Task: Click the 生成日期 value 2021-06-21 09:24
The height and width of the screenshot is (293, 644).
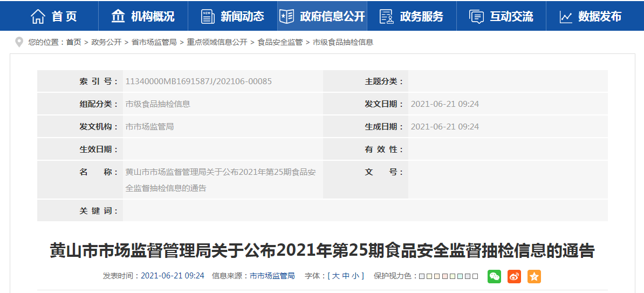Action: pyautogui.click(x=445, y=127)
